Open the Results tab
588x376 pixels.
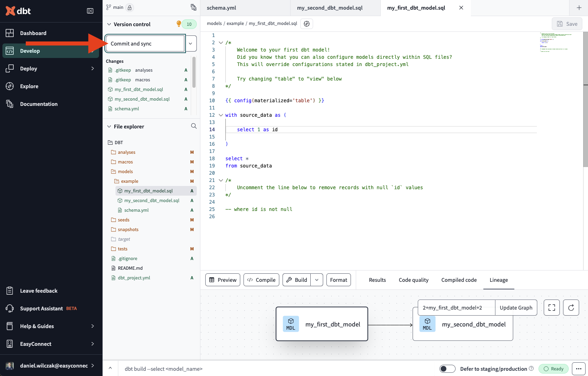tap(378, 280)
